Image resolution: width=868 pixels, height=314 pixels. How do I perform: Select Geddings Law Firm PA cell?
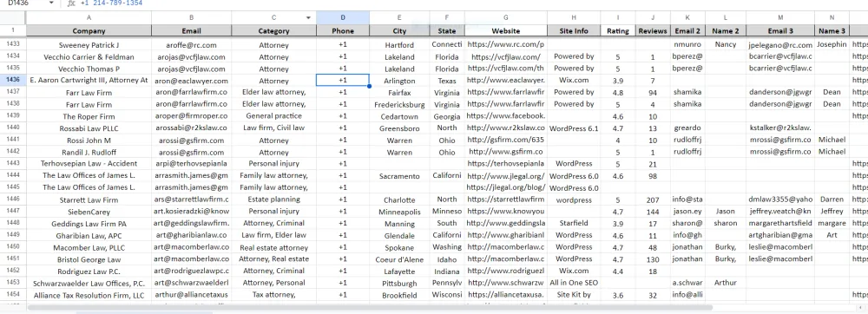click(89, 223)
